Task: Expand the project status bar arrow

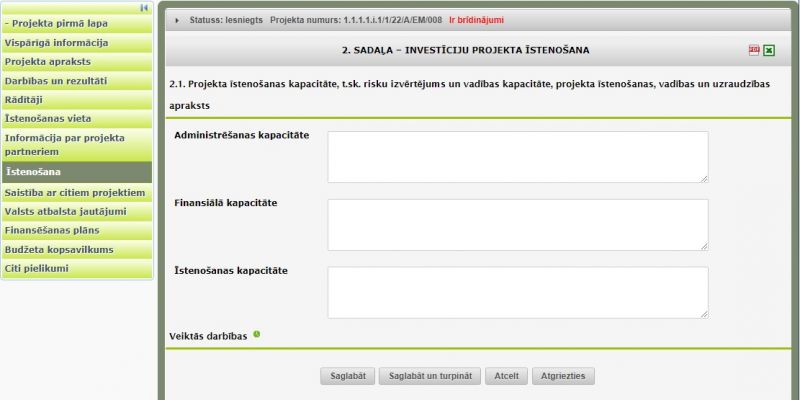Action: (x=177, y=20)
